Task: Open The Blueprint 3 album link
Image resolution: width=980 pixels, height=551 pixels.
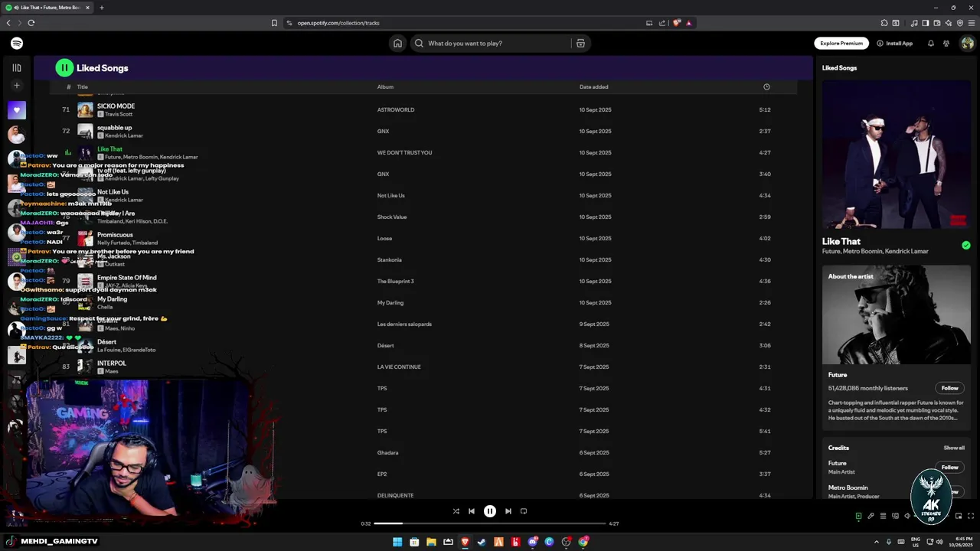Action: [395, 281]
